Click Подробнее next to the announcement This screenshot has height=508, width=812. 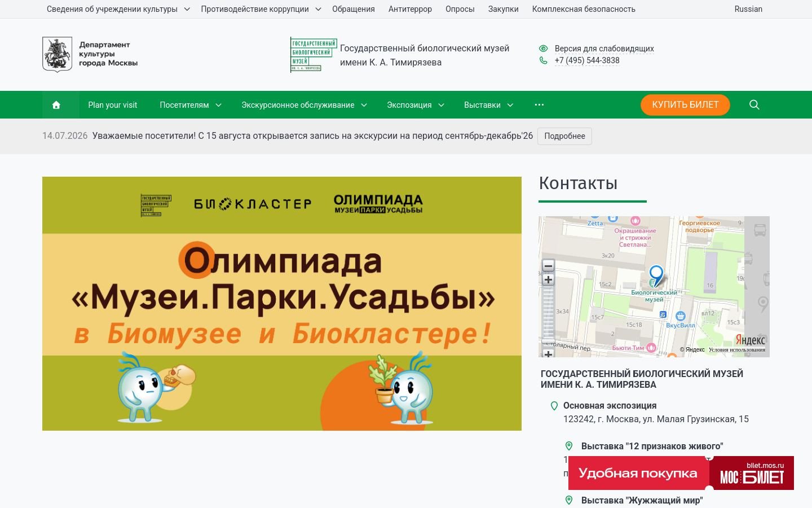(x=564, y=136)
